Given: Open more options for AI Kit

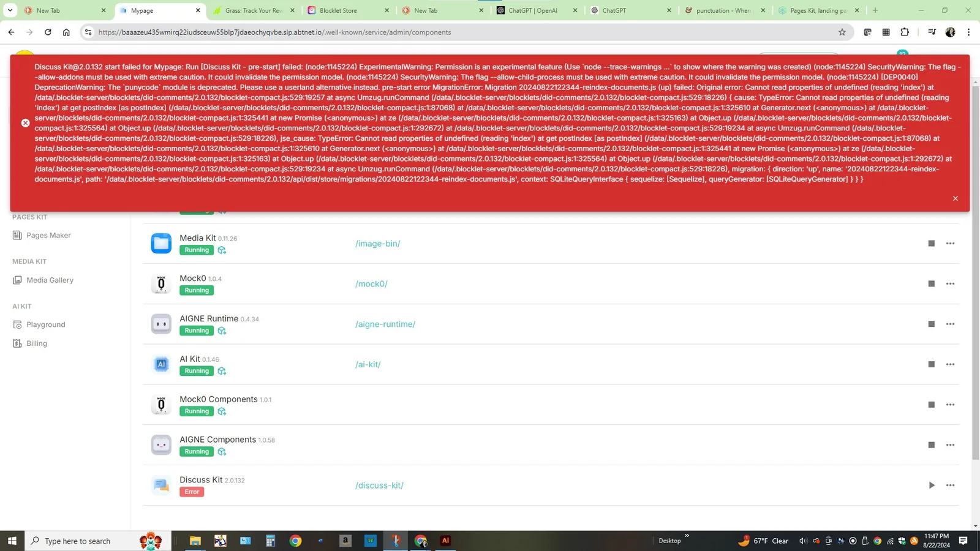Looking at the screenshot, I should [950, 365].
